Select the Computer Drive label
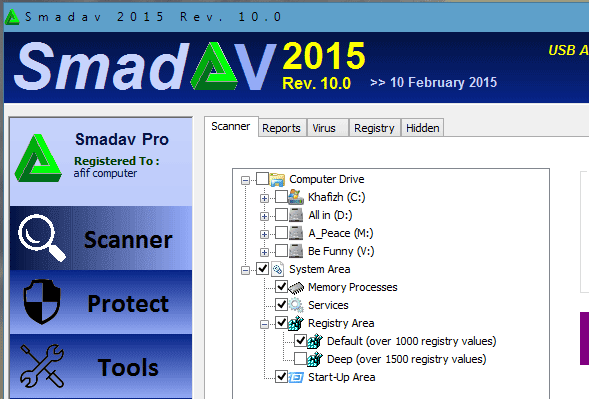Viewport: 589px width, 399px height. [326, 179]
